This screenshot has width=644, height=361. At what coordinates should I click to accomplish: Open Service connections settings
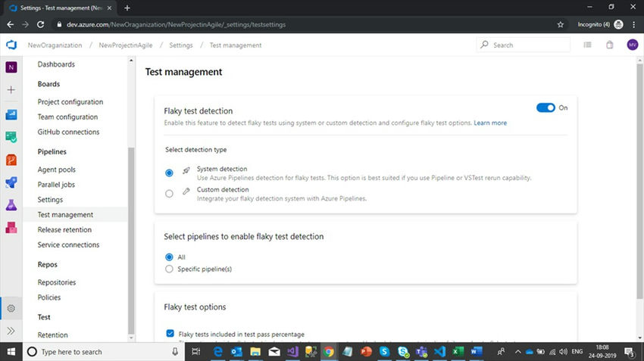pos(69,245)
